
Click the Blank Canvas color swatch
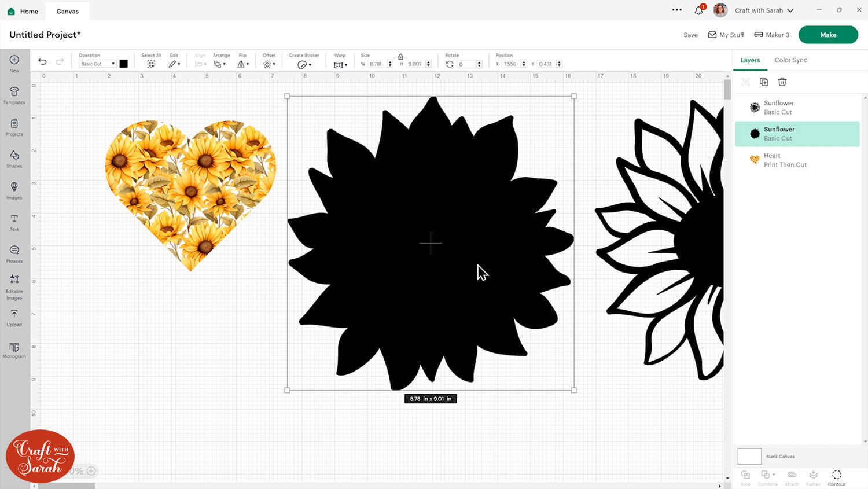pyautogui.click(x=749, y=457)
